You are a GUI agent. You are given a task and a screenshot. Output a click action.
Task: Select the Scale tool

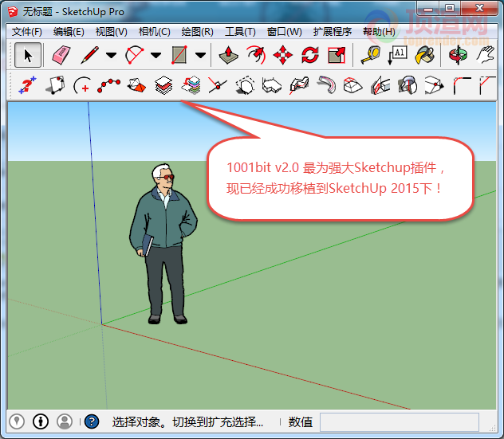click(x=337, y=55)
